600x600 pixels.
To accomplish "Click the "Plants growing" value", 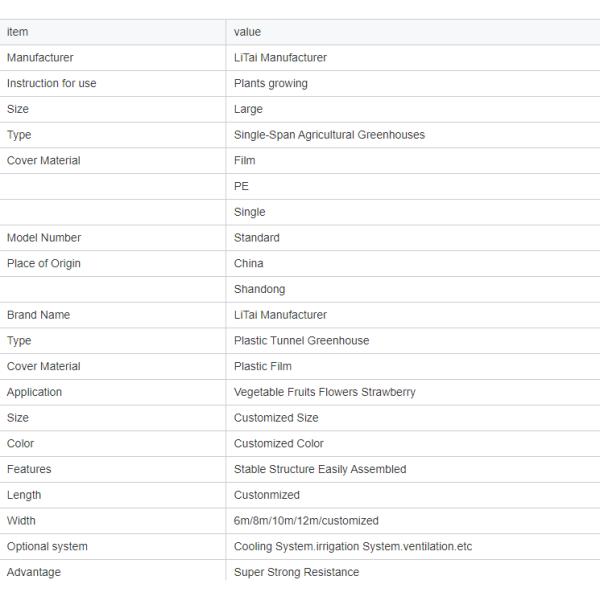I will pos(271,83).
